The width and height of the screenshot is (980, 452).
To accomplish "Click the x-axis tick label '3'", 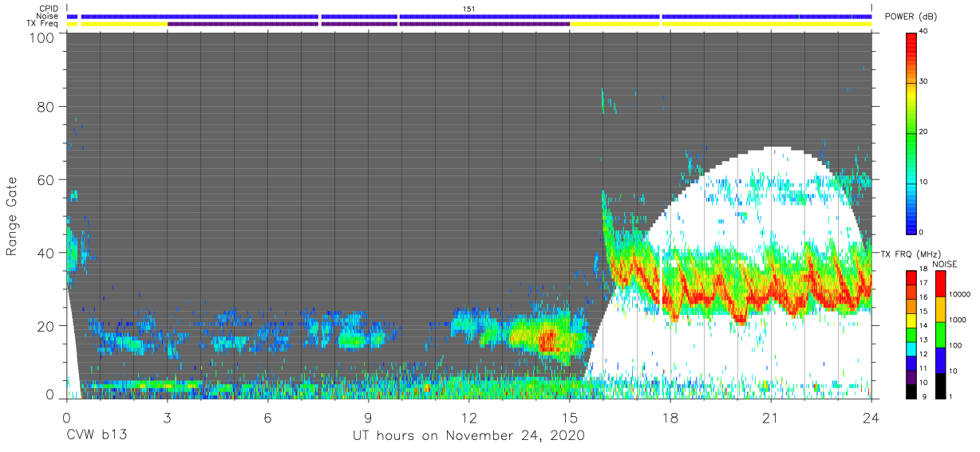I will click(167, 417).
